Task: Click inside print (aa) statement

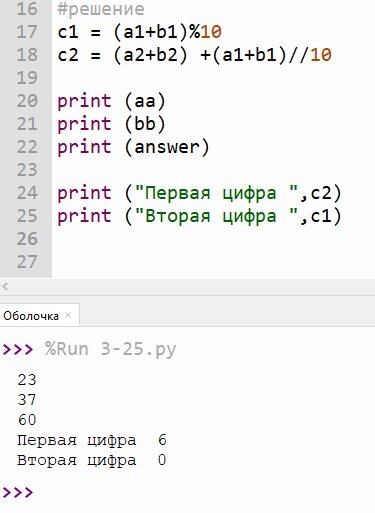Action: click(x=111, y=101)
